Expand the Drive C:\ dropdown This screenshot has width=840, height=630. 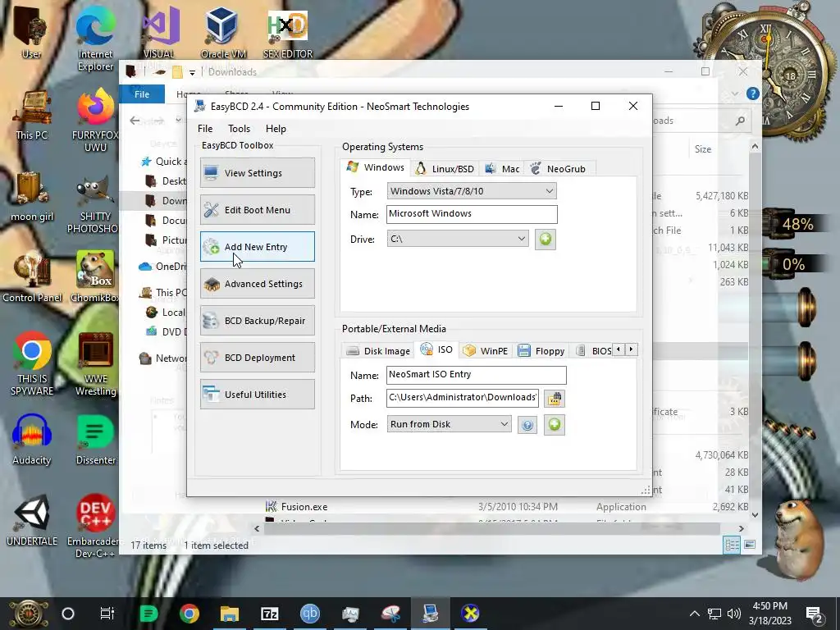[x=458, y=239]
